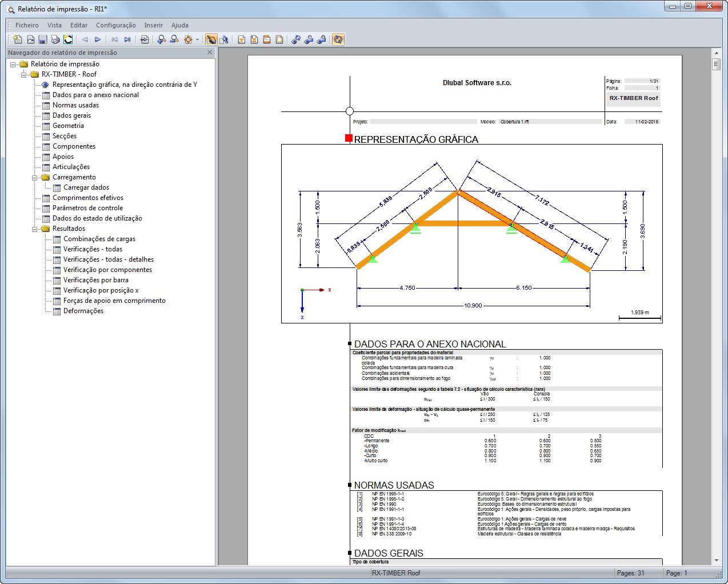
Task: Collapse the Resultados folder
Action: click(x=35, y=229)
